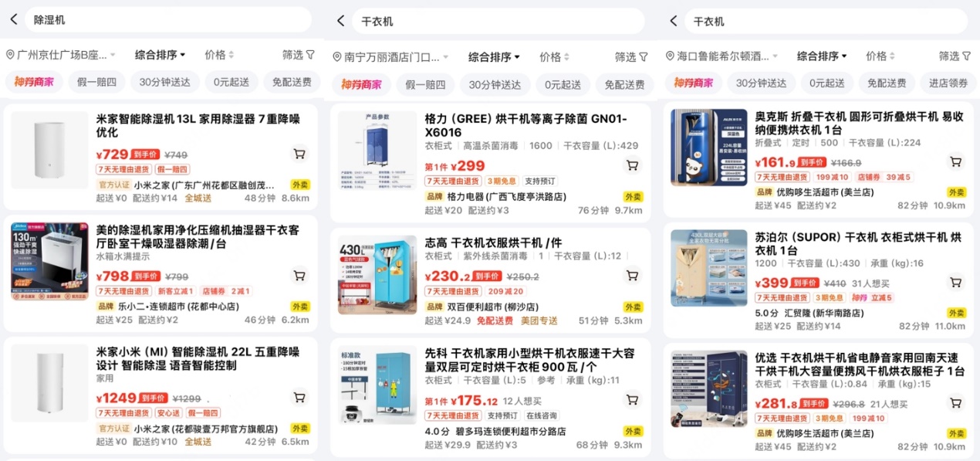Go back from the 除湿机 search page
Viewport: 980px width, 461px height.
tap(13, 20)
